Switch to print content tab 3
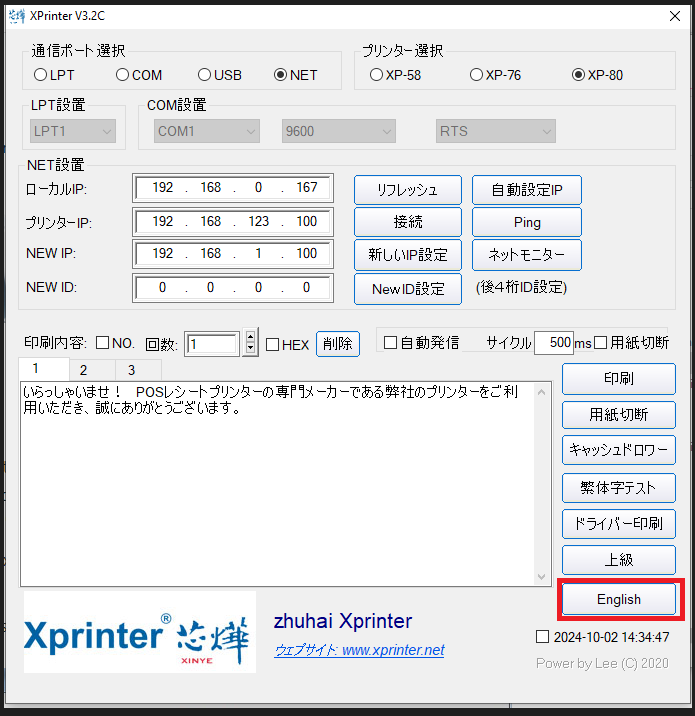Screen dimensions: 695x716 138,370
